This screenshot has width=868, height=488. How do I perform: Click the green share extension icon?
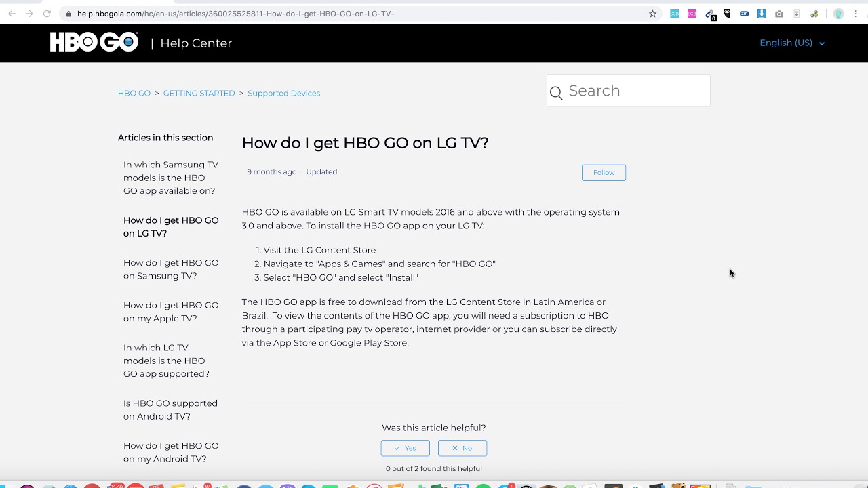[814, 14]
